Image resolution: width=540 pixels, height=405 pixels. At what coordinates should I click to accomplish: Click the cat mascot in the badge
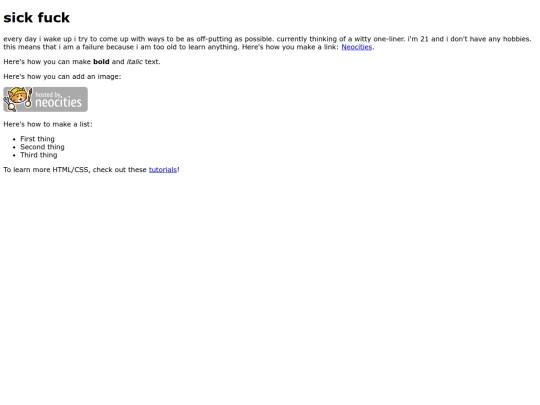(x=17, y=99)
